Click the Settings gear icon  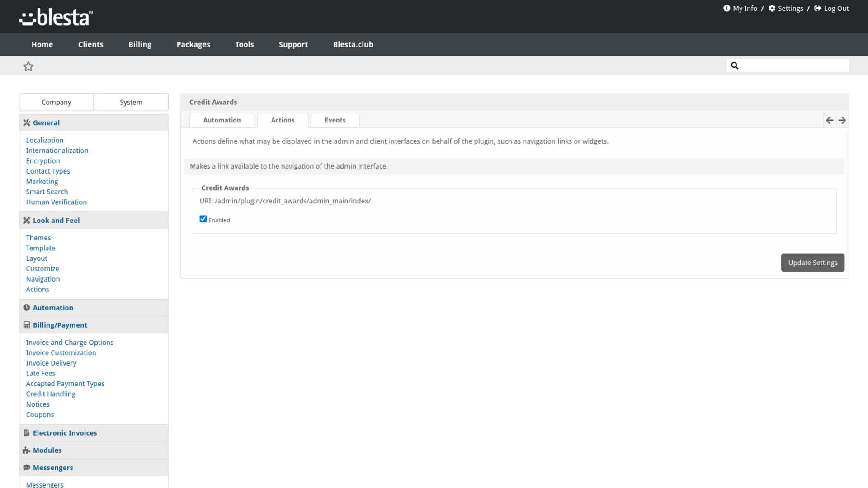772,8
